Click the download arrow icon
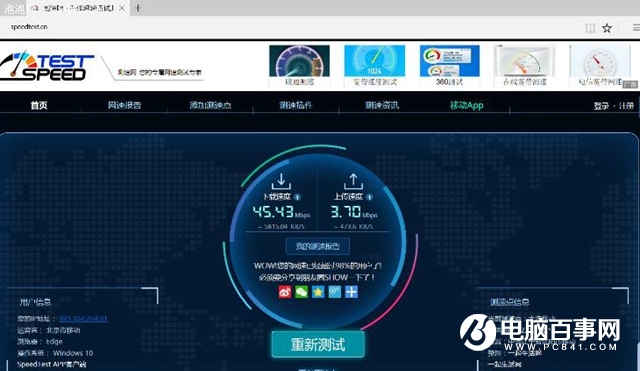The height and width of the screenshot is (371, 640). [281, 181]
